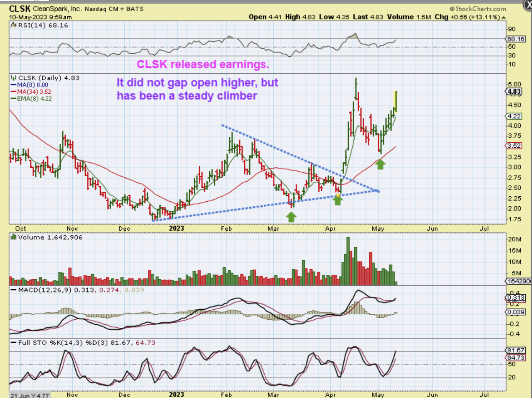The height and width of the screenshot is (398, 532).
Task: Click the Volume 1,642,906 panel label
Action: click(x=50, y=237)
